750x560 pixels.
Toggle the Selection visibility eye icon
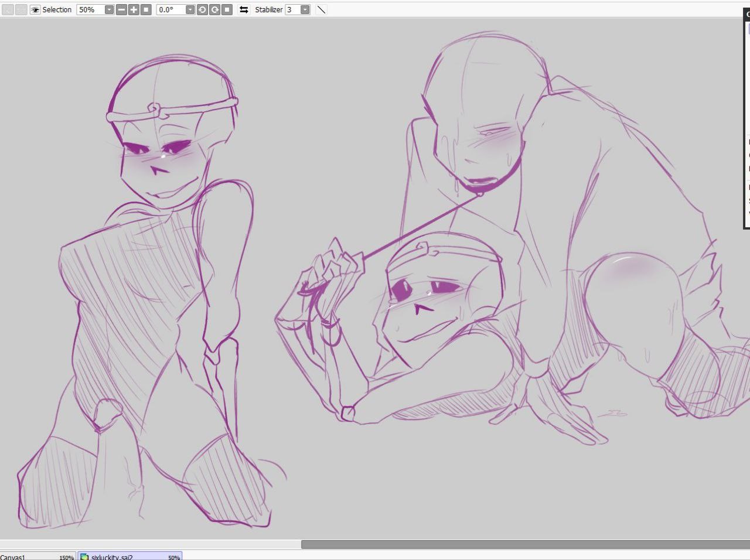tap(35, 10)
